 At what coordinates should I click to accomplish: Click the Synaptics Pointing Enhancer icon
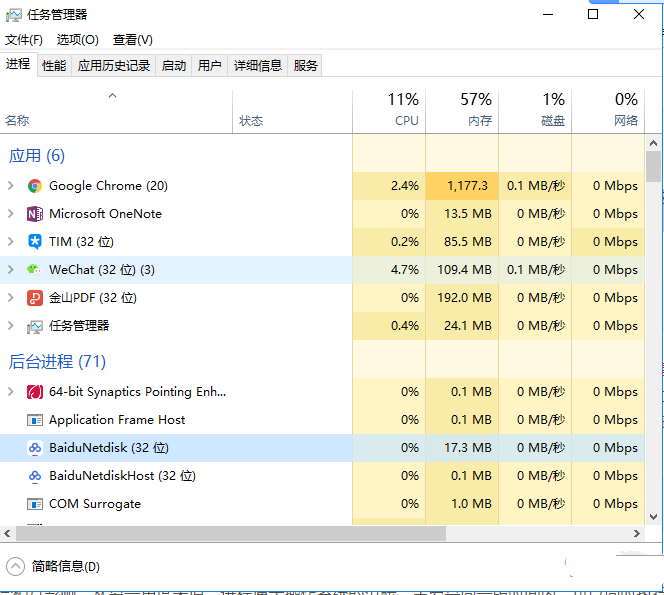click(35, 392)
